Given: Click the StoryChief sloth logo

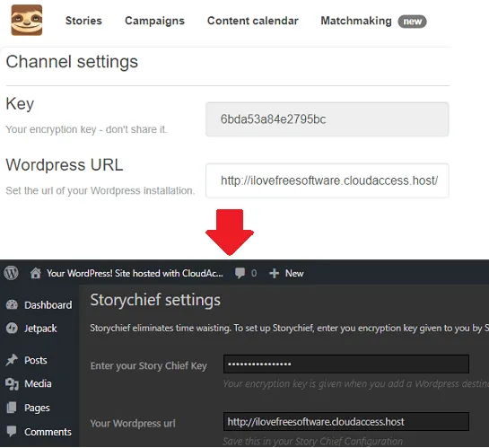Looking at the screenshot, I should (x=27, y=21).
